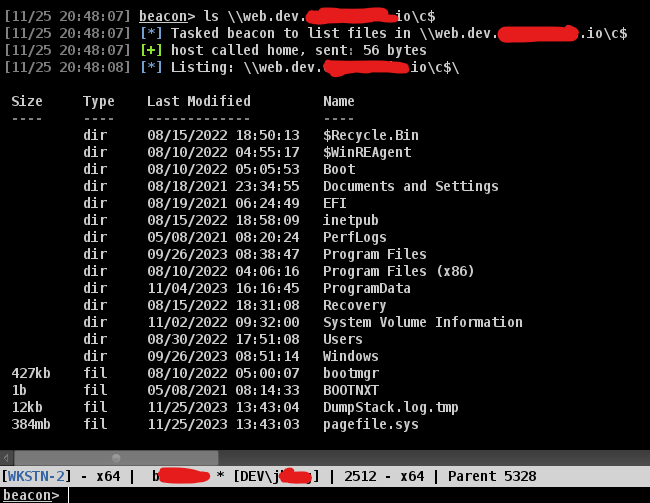Click the Last Modified column header

pyautogui.click(x=198, y=101)
